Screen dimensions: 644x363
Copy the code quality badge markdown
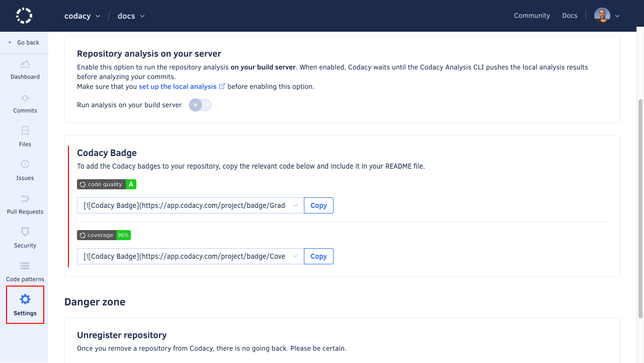(x=318, y=205)
